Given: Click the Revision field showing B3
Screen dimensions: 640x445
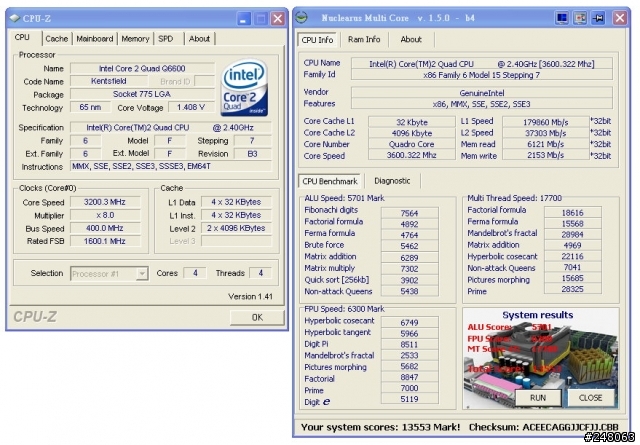Looking at the screenshot, I should [x=252, y=154].
